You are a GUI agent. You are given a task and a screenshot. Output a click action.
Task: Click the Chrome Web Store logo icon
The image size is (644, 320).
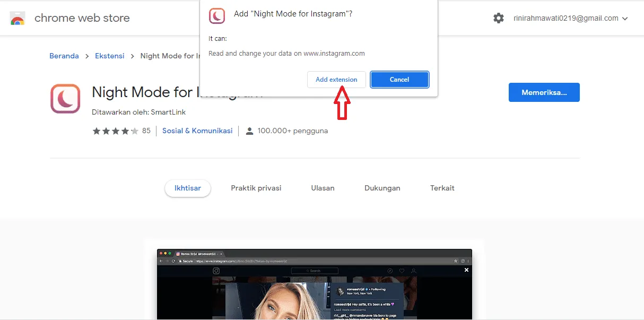point(18,18)
